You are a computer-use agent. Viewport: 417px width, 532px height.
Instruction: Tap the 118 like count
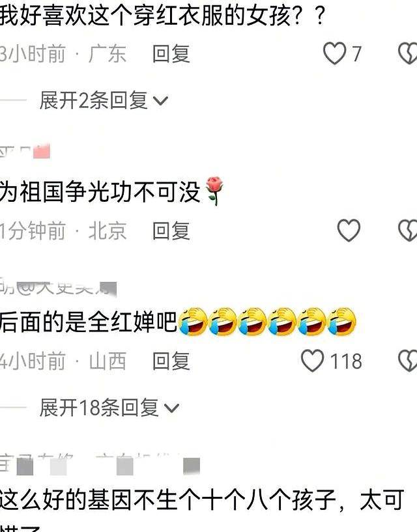(346, 361)
